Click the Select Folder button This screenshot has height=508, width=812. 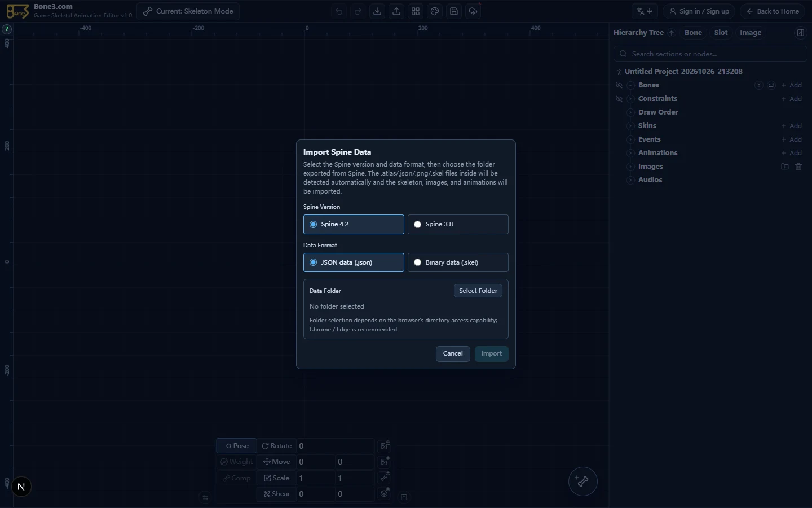478,291
